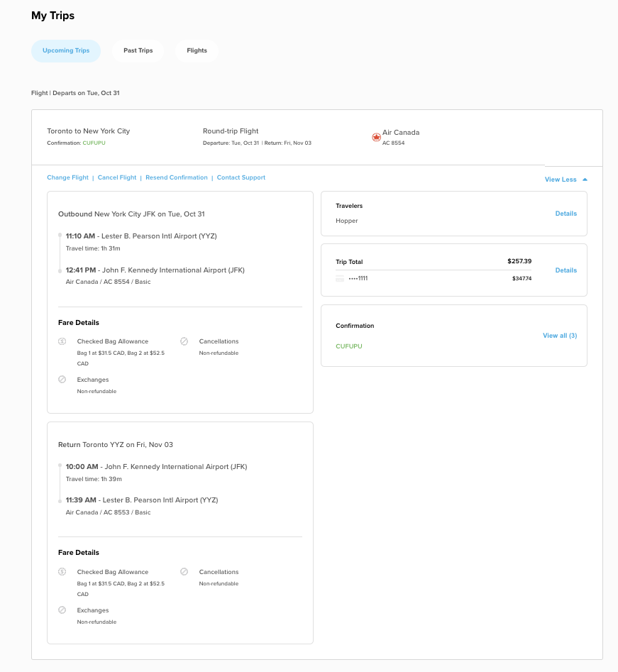Screen dimensions: 618x672
Task: Select the Upcoming Trips tab
Action: (65, 50)
